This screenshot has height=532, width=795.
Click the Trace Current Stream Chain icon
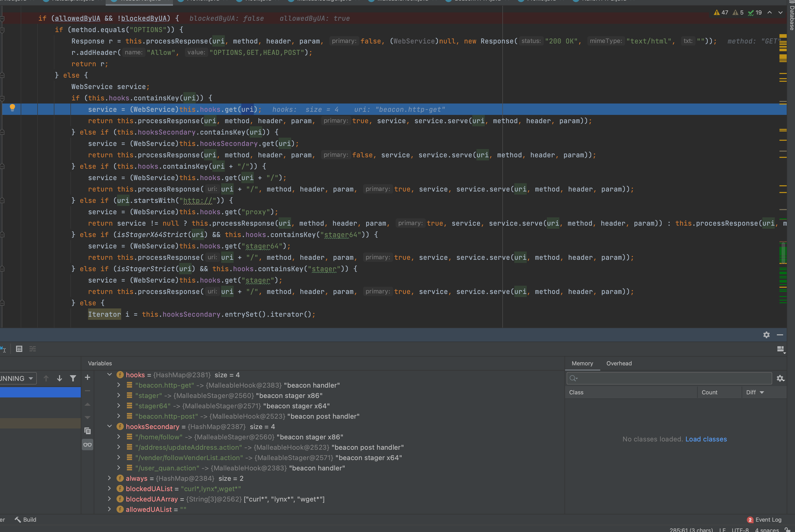(x=33, y=349)
